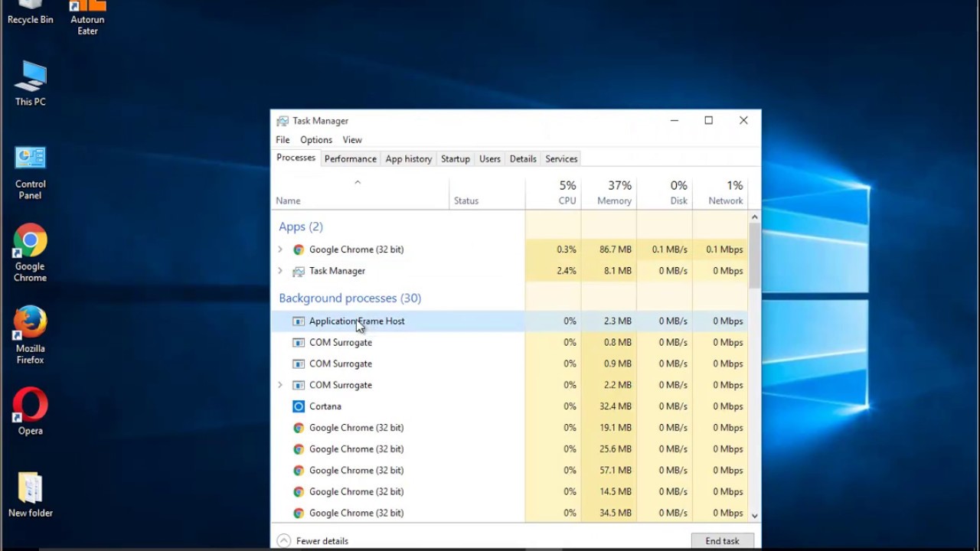Viewport: 980px width, 551px height.
Task: Expand the COM Surrogate 2.2 MB entry
Action: [280, 385]
